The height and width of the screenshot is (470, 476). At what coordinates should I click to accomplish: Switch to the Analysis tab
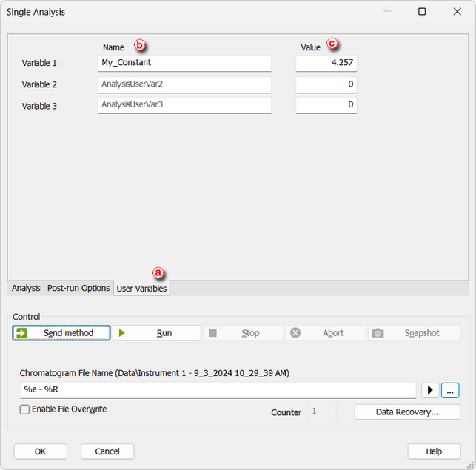pos(26,288)
